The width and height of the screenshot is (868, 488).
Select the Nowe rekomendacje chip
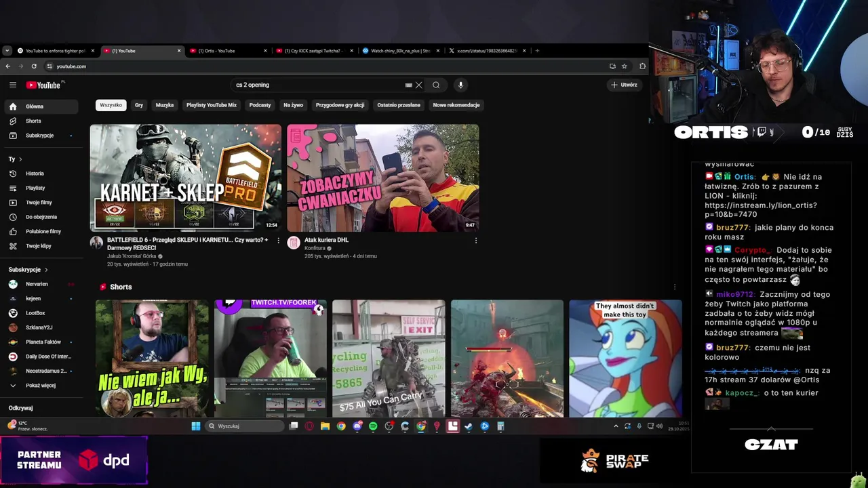(x=456, y=105)
